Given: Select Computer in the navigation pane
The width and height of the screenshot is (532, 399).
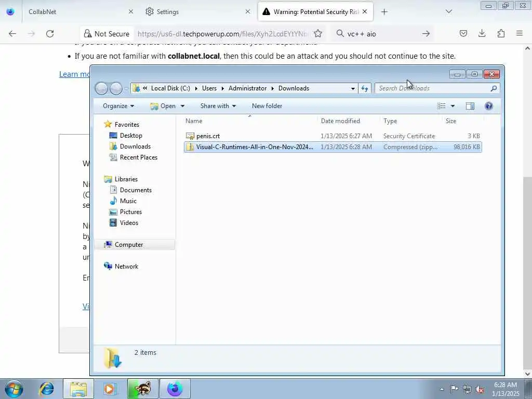Looking at the screenshot, I should point(134,245).
